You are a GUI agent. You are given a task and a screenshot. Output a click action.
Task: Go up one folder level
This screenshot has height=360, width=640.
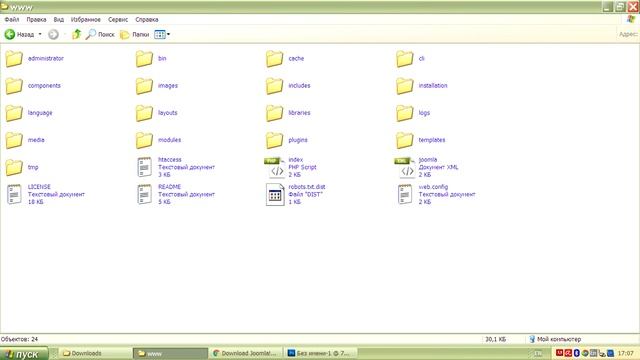click(76, 34)
